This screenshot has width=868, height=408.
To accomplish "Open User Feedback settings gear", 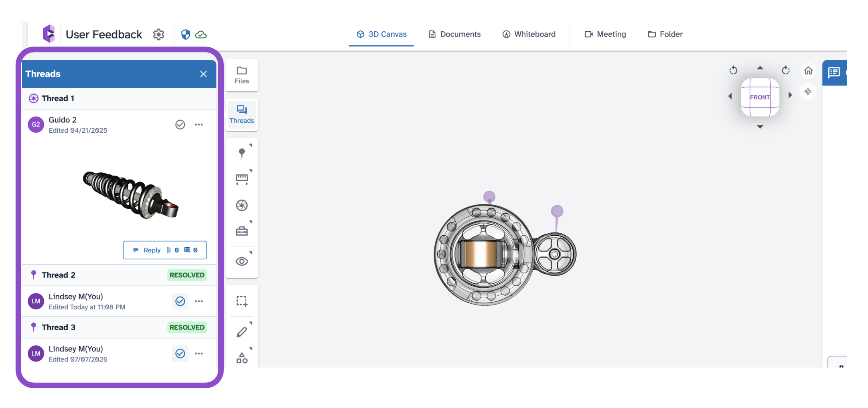I will point(158,34).
